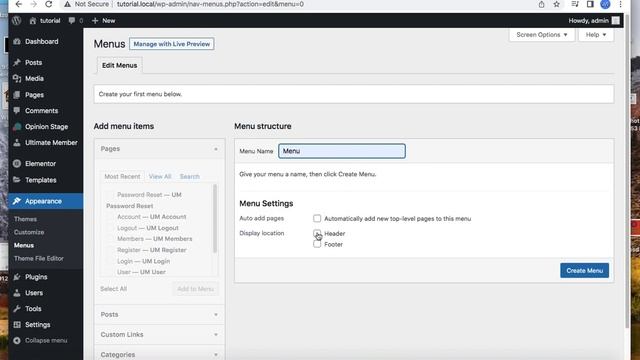The image size is (640, 360).
Task: Open Media in the sidebar
Action: click(x=34, y=78)
